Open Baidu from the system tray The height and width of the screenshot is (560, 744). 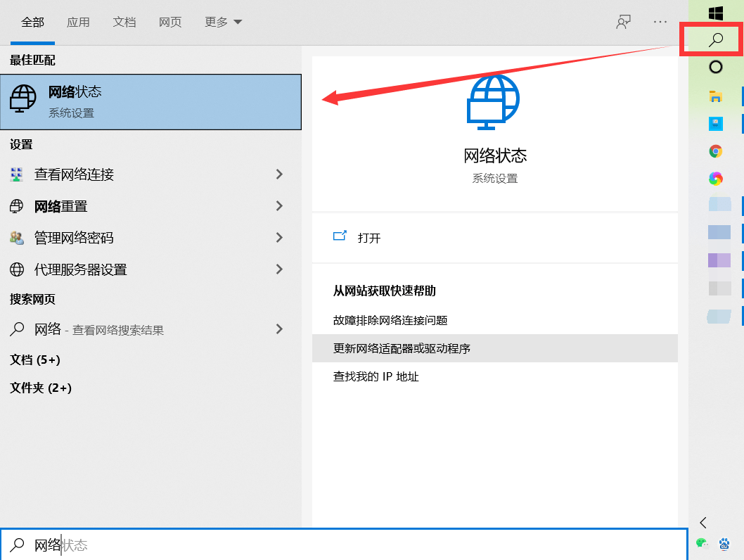tap(724, 543)
